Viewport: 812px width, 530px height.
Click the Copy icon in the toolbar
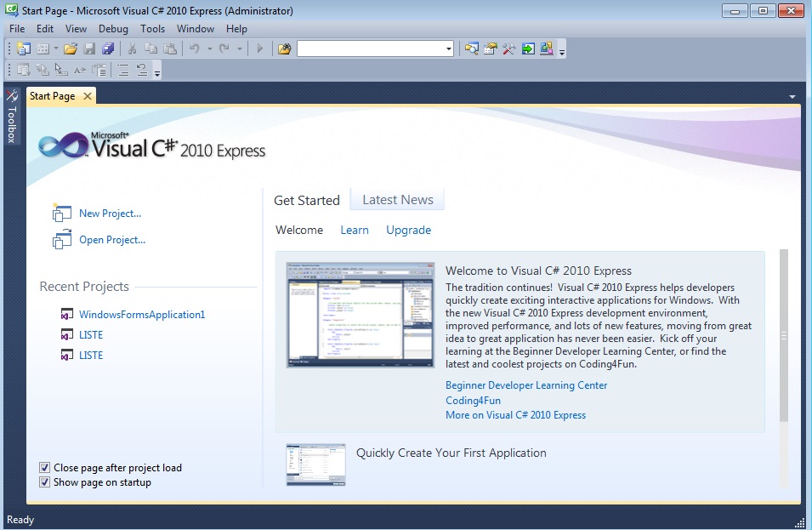(150, 48)
